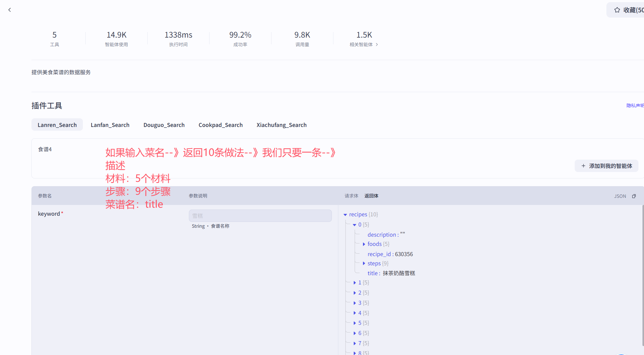Open the 隐私声明 privacy link

(x=635, y=106)
